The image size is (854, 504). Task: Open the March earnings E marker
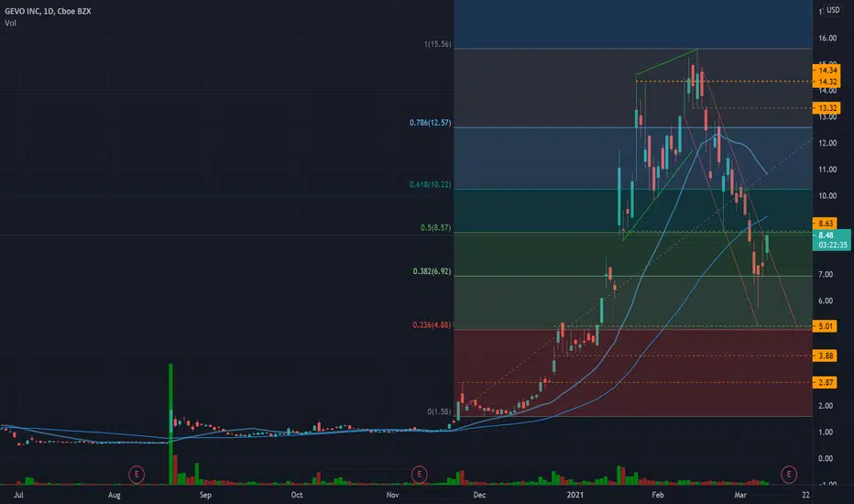(789, 475)
